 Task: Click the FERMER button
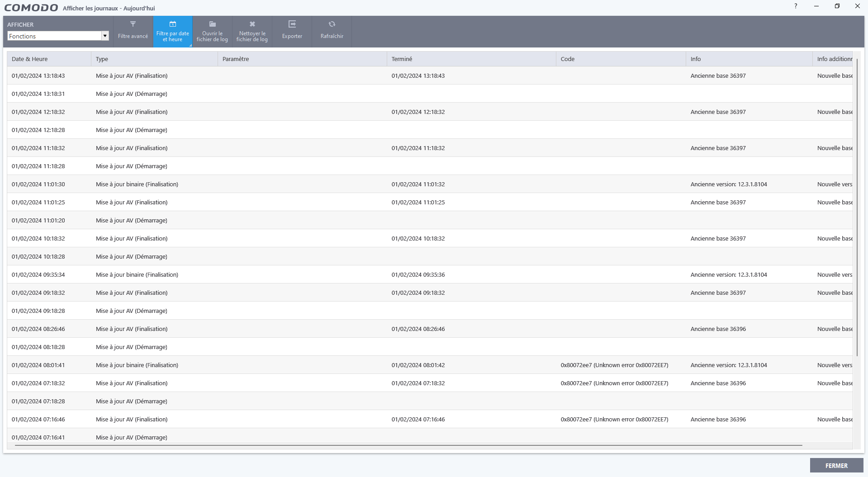tap(836, 465)
